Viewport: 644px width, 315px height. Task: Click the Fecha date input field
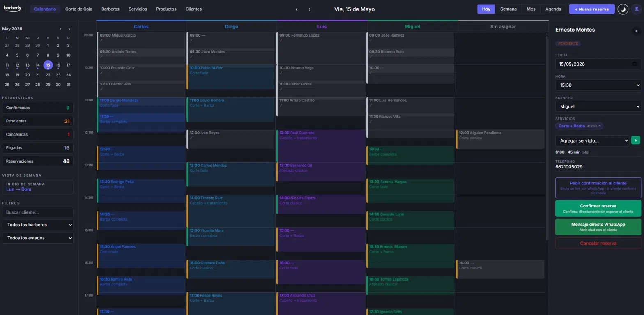point(598,64)
